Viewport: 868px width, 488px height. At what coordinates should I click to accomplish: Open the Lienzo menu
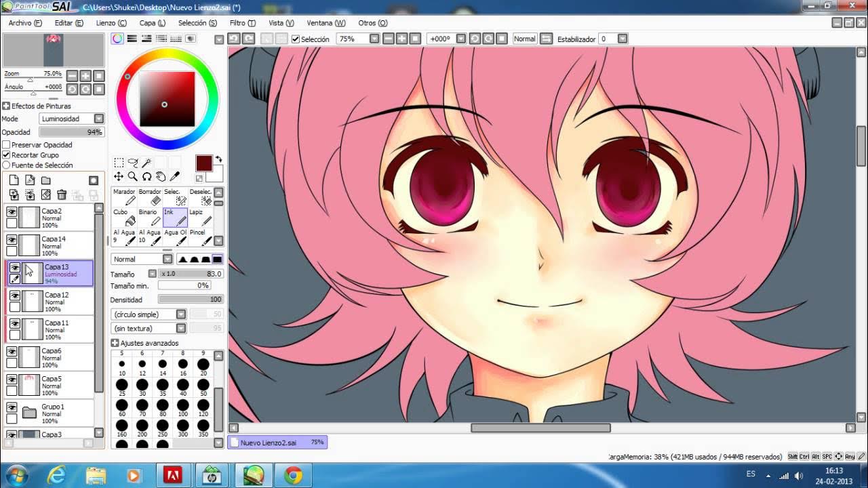pos(111,23)
